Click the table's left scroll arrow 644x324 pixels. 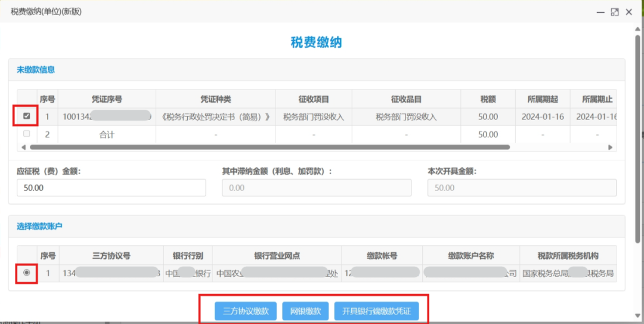tap(23, 147)
